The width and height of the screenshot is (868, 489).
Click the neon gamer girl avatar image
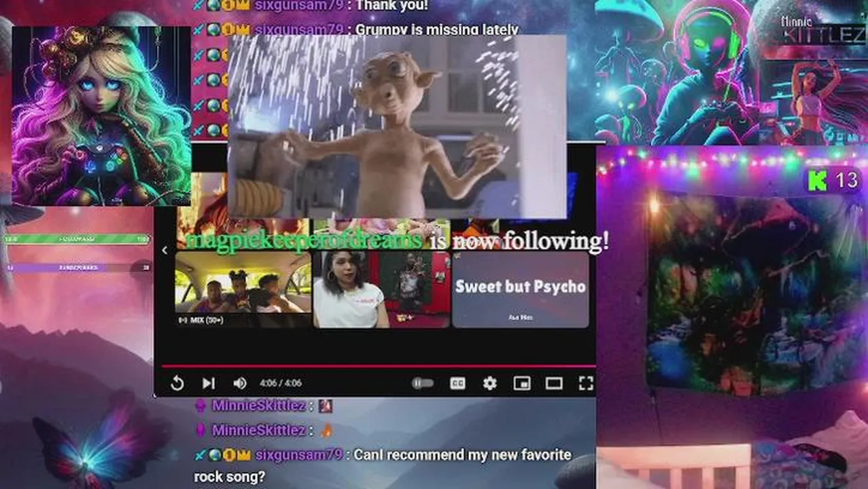(101, 116)
